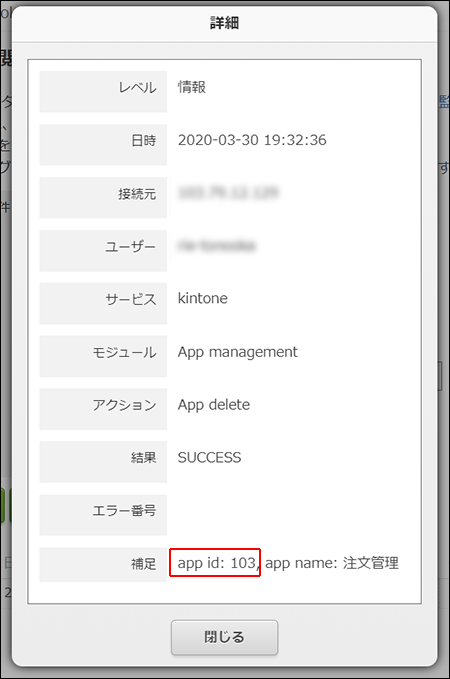Viewport: 450px width, 679px height.
Task: Select the 日時 row label
Action: pos(143,141)
